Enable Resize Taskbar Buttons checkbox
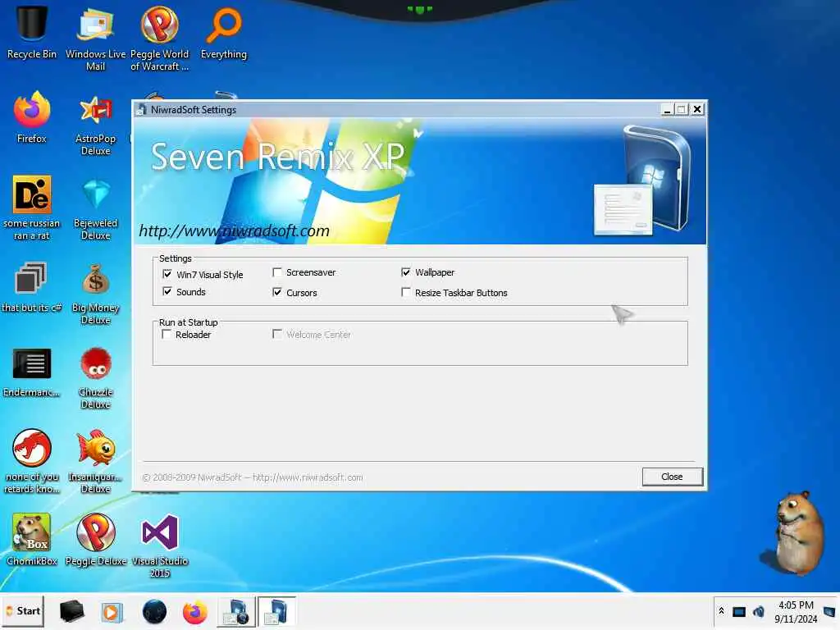This screenshot has width=840, height=630. tap(406, 292)
